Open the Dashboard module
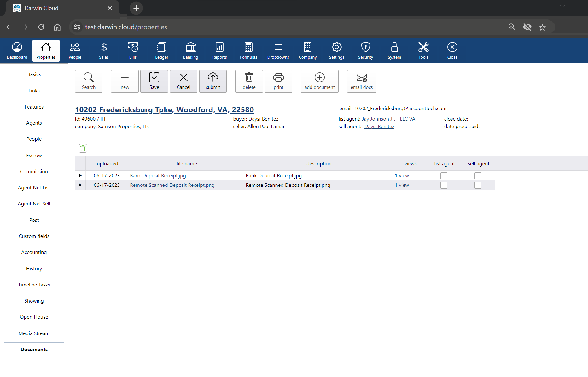The height and width of the screenshot is (377, 588). click(17, 50)
